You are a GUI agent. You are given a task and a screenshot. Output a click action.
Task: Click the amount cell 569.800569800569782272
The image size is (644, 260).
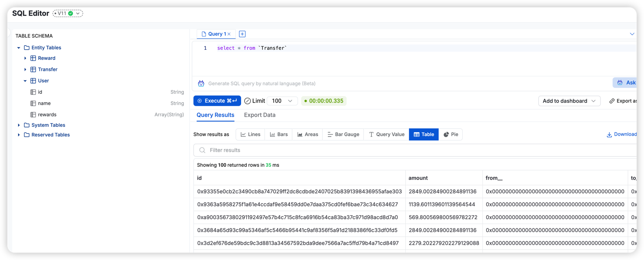point(444,217)
